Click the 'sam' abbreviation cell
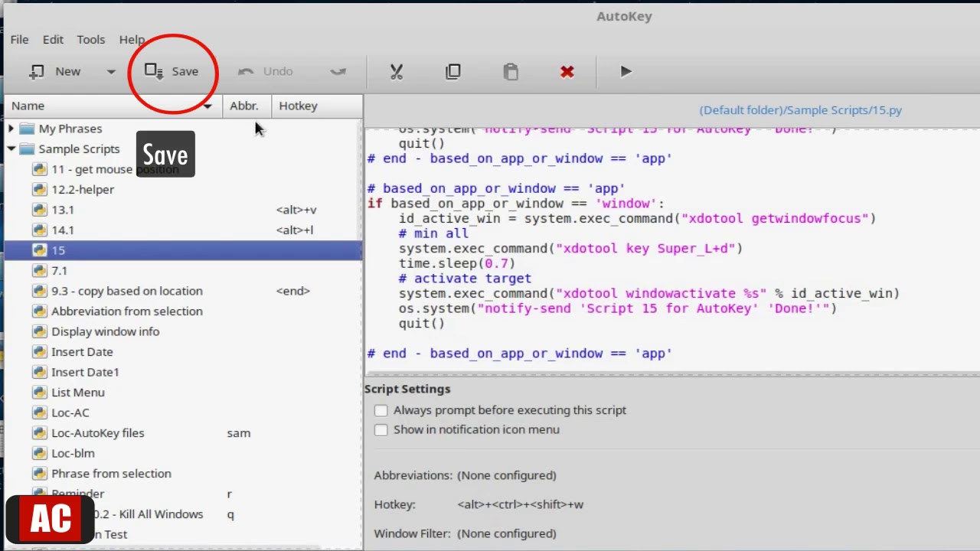980x551 pixels. [x=239, y=433]
